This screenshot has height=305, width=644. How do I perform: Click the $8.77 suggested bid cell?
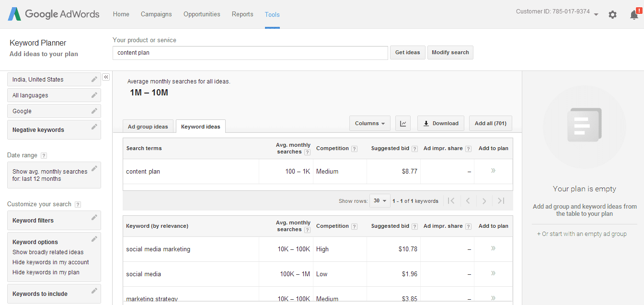410,172
